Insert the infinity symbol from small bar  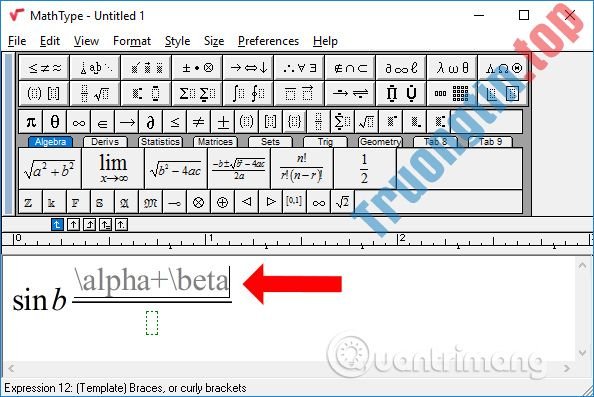[x=78, y=122]
